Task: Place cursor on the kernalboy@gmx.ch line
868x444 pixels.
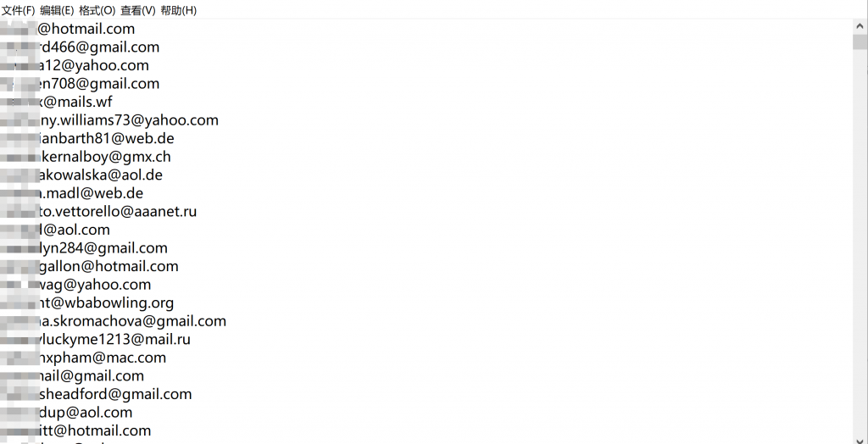Action: coord(86,157)
